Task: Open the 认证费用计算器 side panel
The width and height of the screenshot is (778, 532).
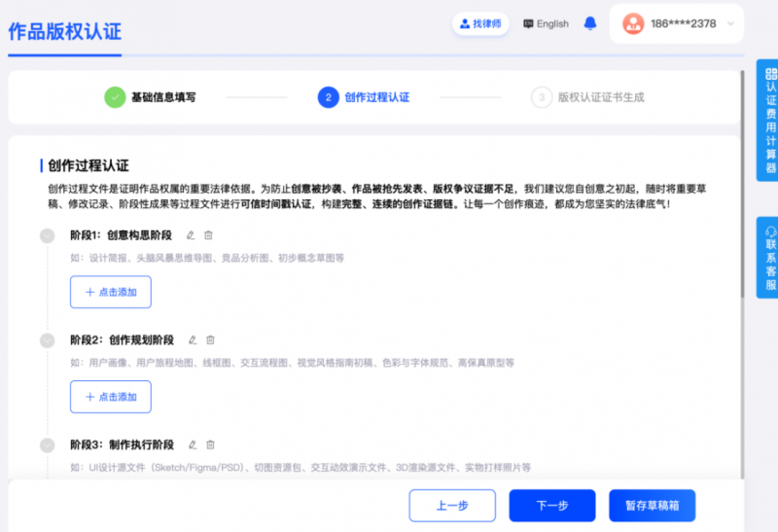Action: click(769, 120)
